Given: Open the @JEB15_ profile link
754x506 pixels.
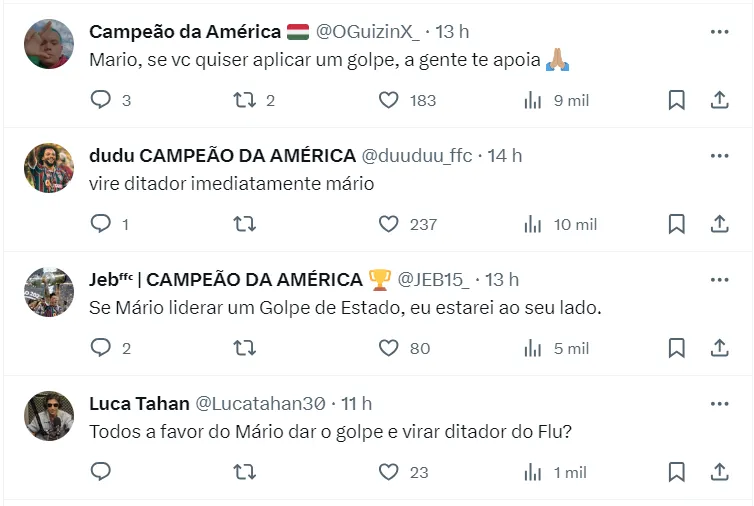Looking at the screenshot, I should click(435, 280).
